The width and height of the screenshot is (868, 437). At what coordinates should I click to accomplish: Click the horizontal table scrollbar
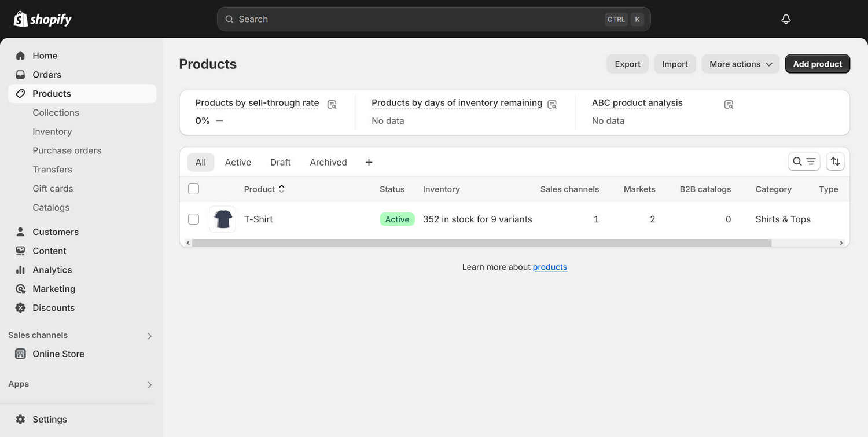tap(481, 243)
